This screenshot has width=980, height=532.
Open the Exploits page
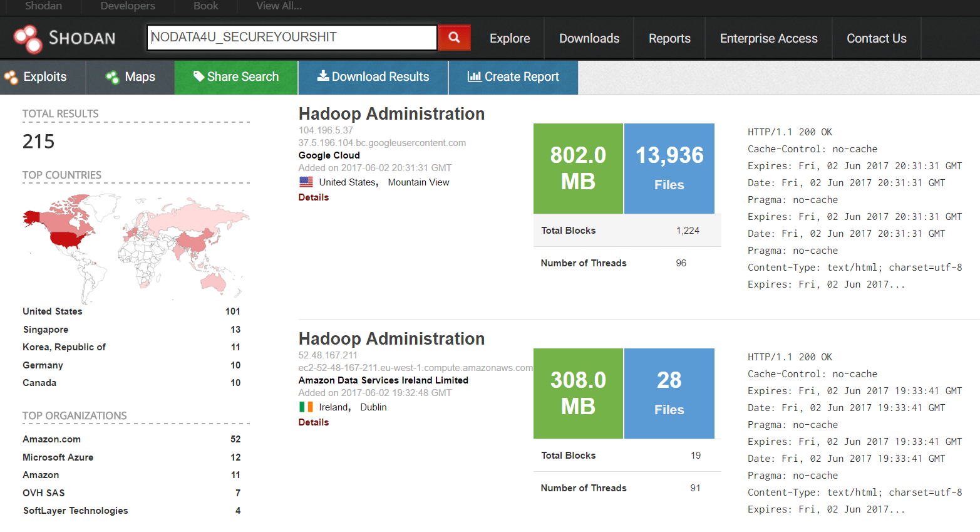point(43,77)
